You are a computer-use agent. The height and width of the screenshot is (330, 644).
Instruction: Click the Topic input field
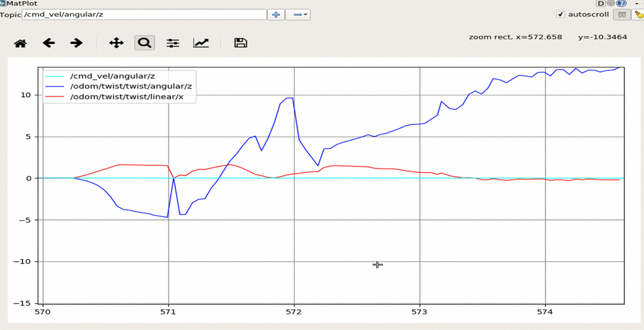[144, 14]
